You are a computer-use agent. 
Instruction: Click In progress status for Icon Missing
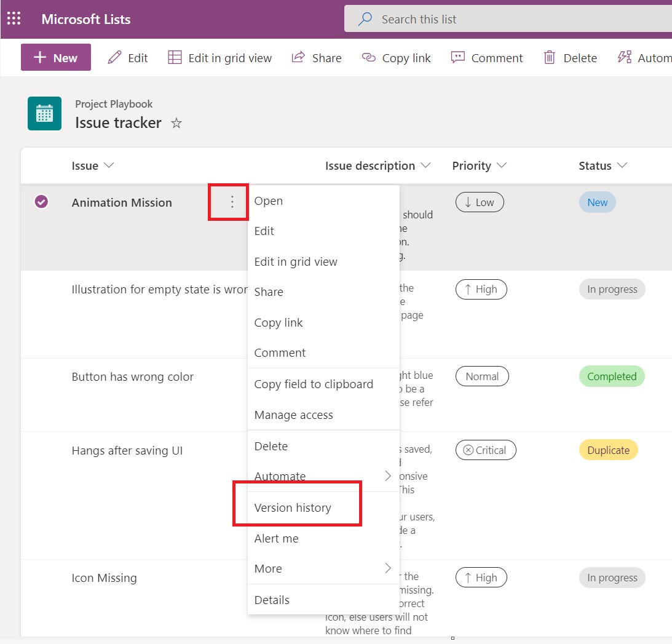point(612,578)
